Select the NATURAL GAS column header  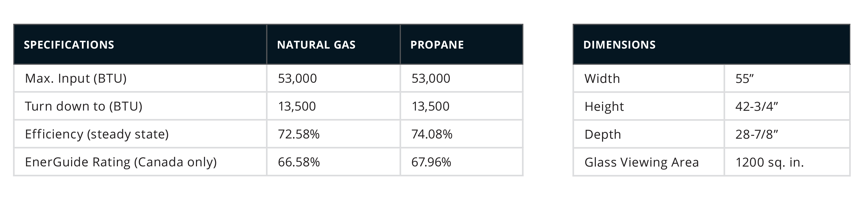tap(316, 45)
